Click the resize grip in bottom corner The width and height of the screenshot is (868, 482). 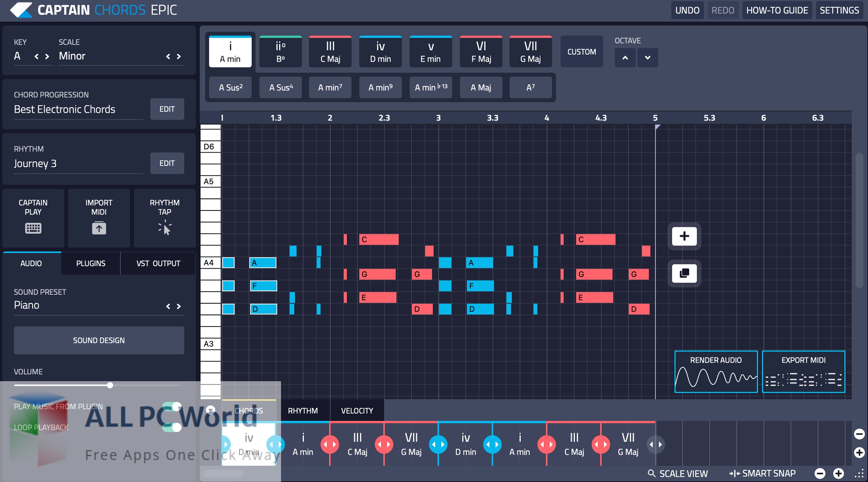click(860, 474)
